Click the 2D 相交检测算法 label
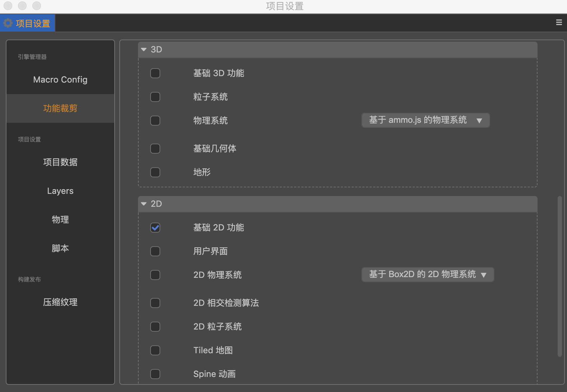The width and height of the screenshot is (567, 392). pyautogui.click(x=226, y=303)
